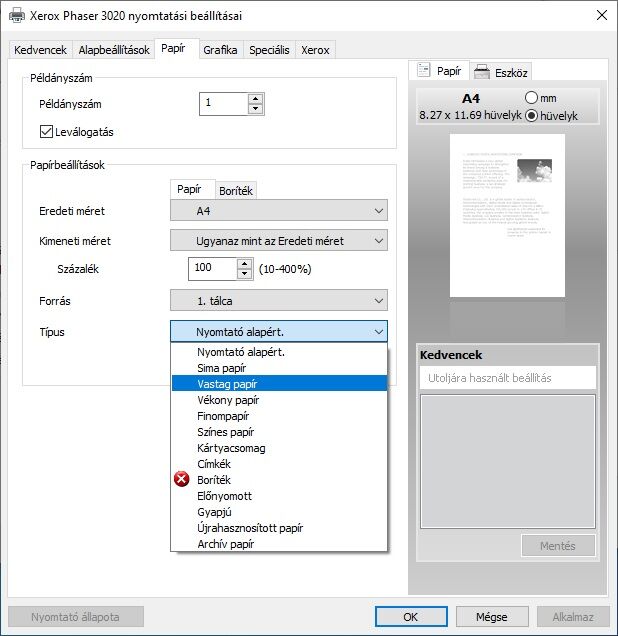The image size is (618, 636).
Task: Collapse the Típus dropdown list
Action: pos(279,331)
